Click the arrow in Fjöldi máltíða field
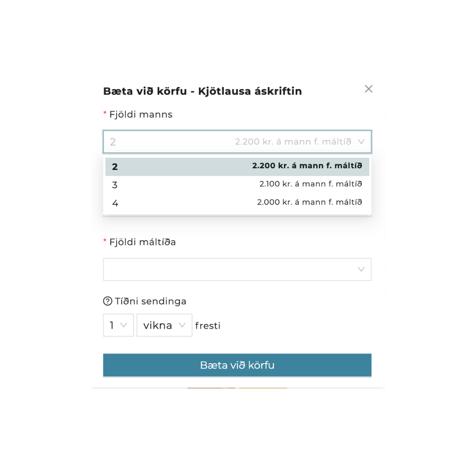 (361, 269)
